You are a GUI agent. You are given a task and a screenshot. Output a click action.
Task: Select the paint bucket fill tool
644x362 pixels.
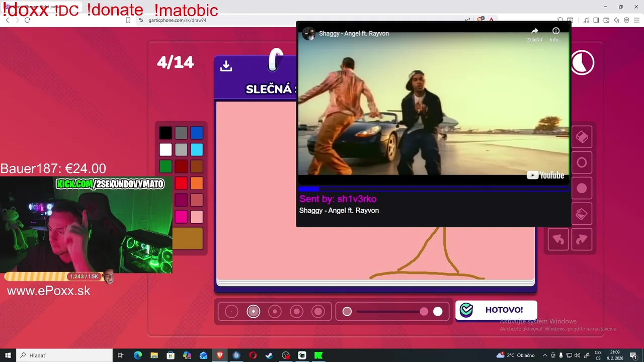point(582,214)
